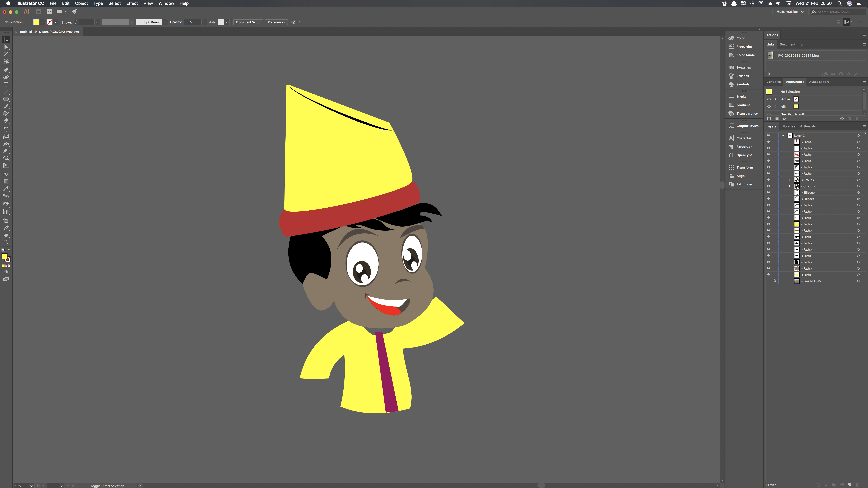Image resolution: width=868 pixels, height=488 pixels.
Task: Switch to the Document Info tab
Action: tap(791, 44)
